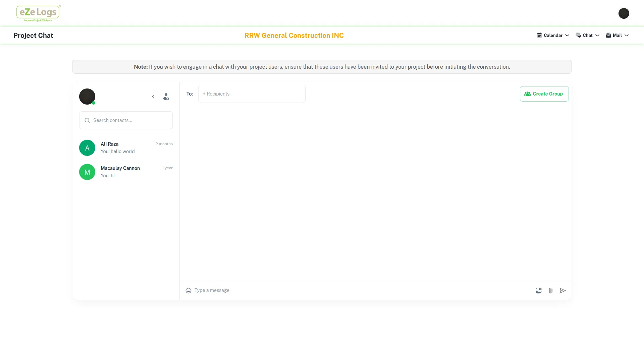Click the send message arrow icon
The image size is (644, 362).
click(x=562, y=291)
